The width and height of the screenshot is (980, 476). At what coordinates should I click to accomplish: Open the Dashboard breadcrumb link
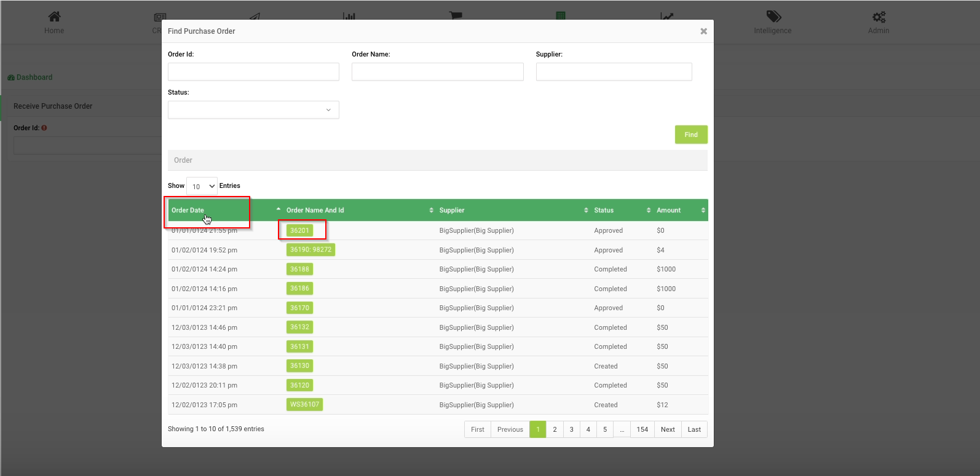30,77
